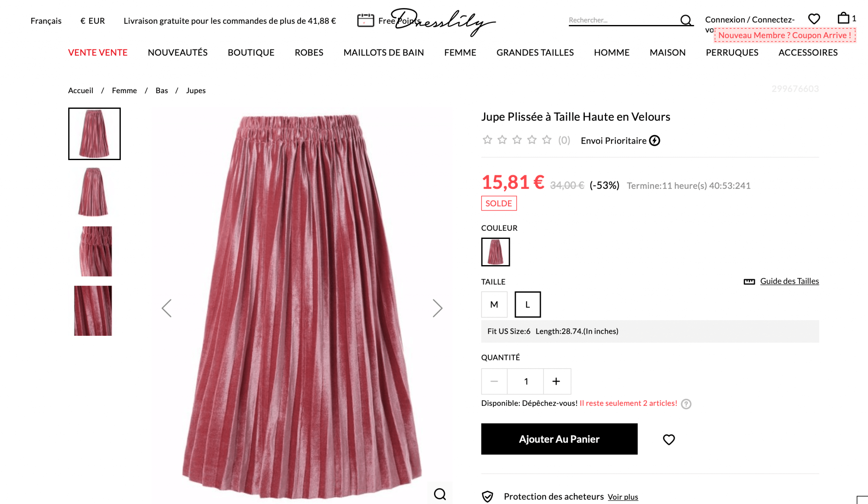Select size L
This screenshot has width=868, height=504.
528,305
